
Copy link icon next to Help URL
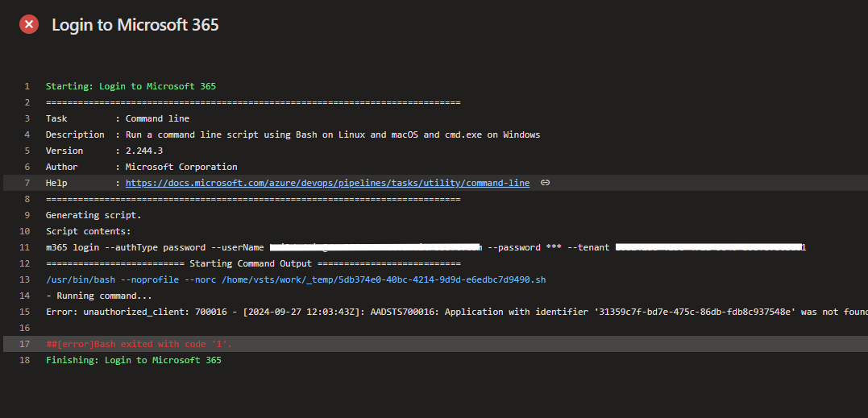(x=545, y=183)
